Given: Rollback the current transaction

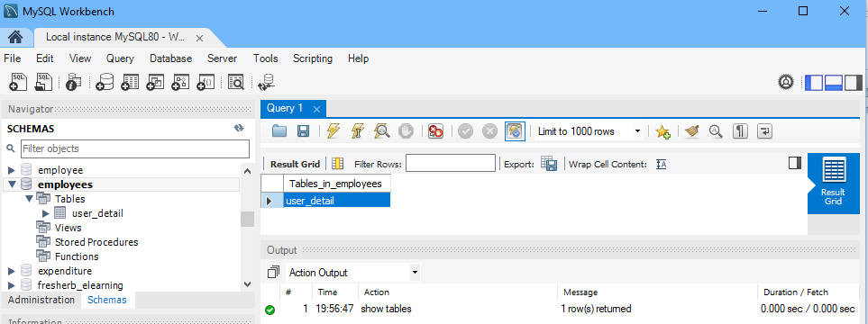Looking at the screenshot, I should (490, 131).
